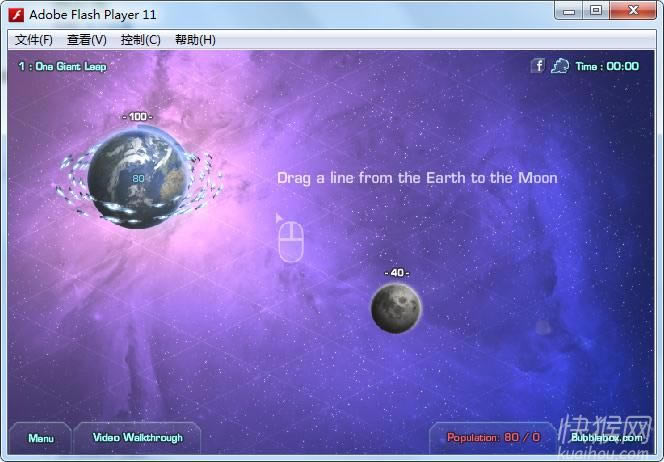Open the 控制(C) control menu
664x462 pixels.
[x=140, y=40]
